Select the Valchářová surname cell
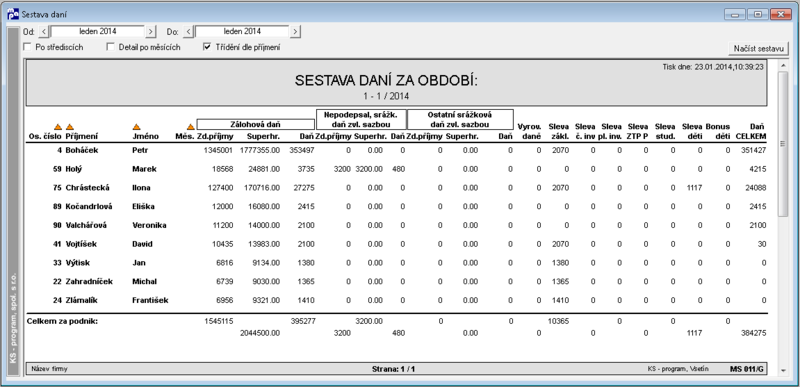 coord(87,225)
